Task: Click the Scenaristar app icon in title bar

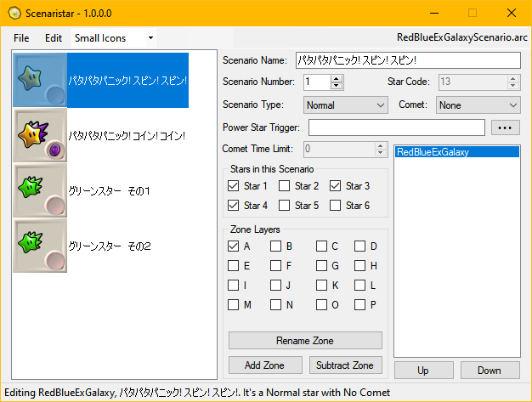Action: [14, 14]
